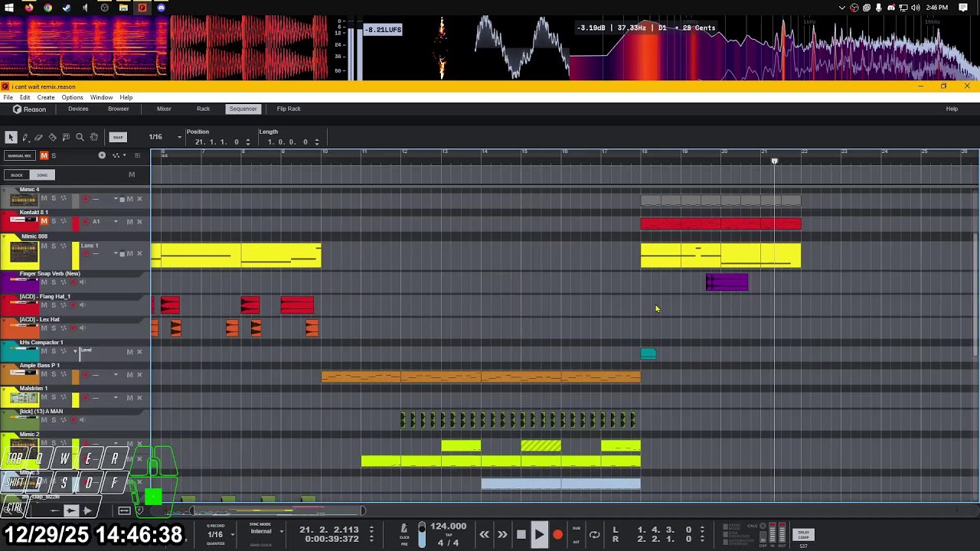Toggle the Loop button in transport

[594, 535]
